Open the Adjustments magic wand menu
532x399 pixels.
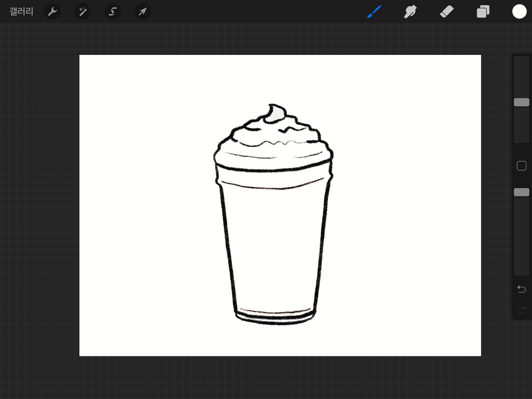point(83,11)
